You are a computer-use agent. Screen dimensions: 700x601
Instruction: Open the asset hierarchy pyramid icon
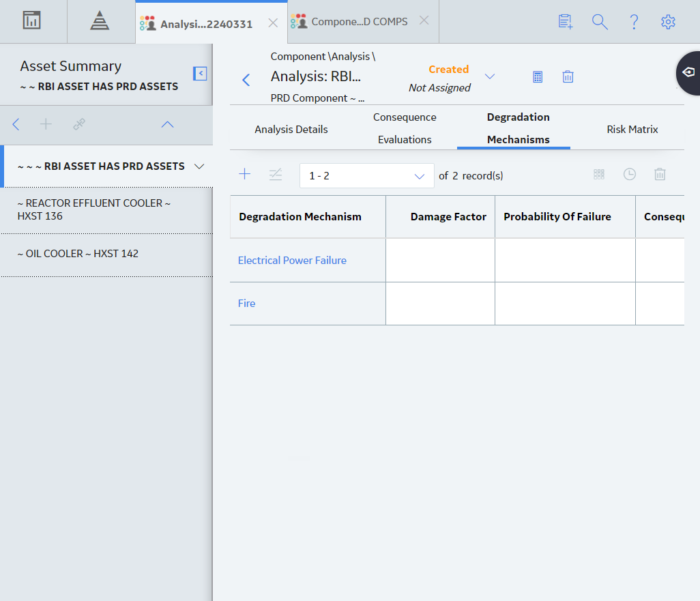pos(100,20)
